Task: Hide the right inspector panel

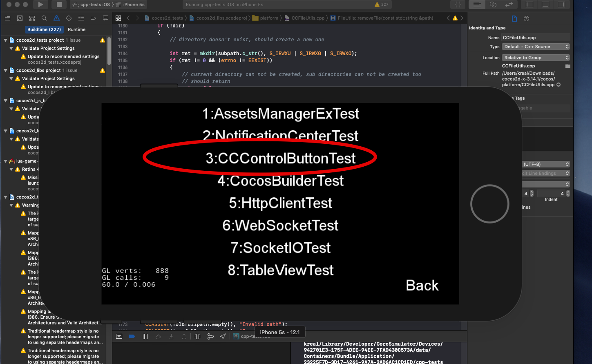Action: pos(561,4)
